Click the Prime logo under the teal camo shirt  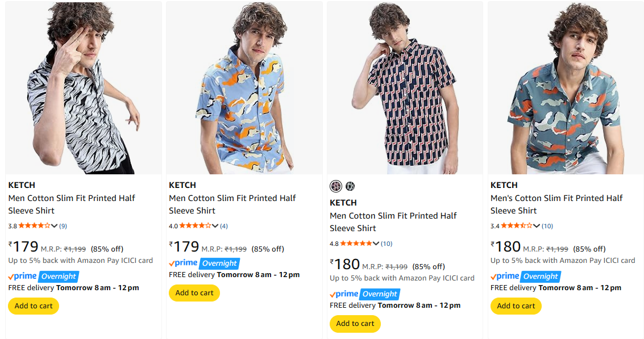[505, 277]
